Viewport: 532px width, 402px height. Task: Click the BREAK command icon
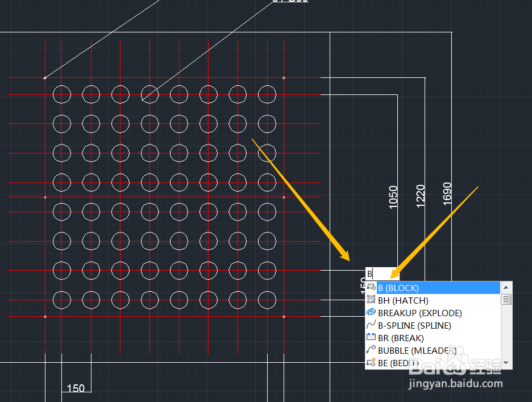371,337
